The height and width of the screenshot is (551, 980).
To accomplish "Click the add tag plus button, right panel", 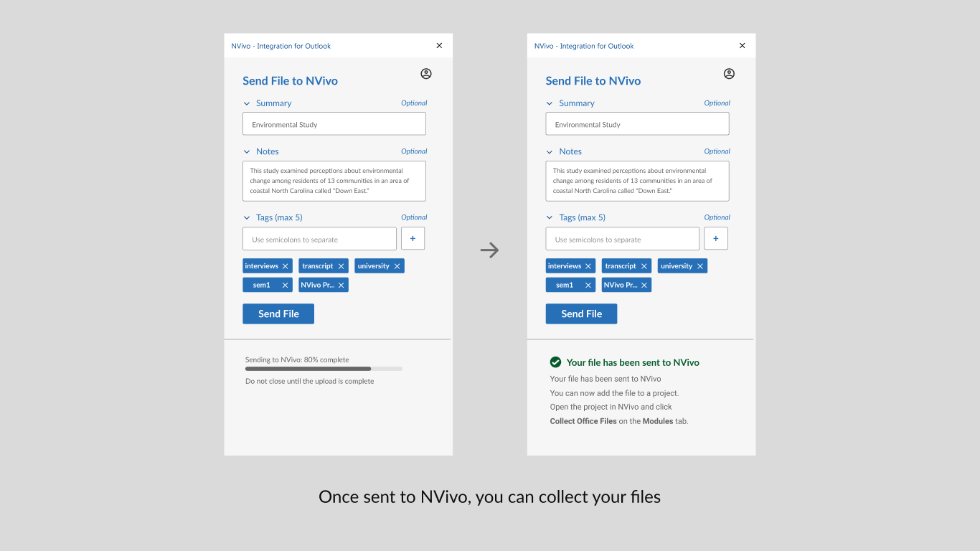I will 716,238.
